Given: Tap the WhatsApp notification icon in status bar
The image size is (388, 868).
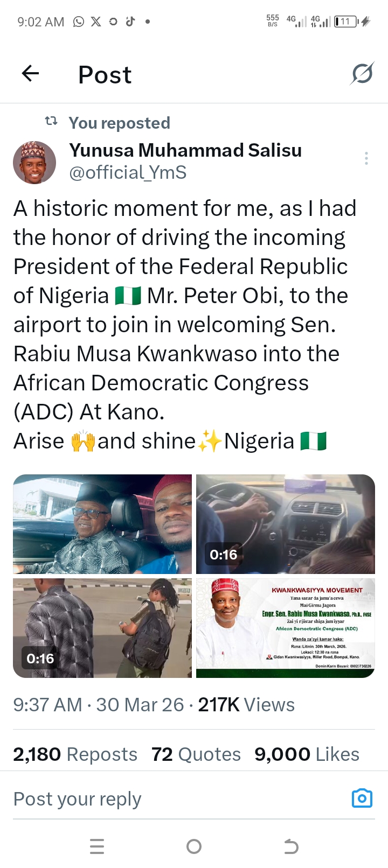Looking at the screenshot, I should (x=79, y=22).
